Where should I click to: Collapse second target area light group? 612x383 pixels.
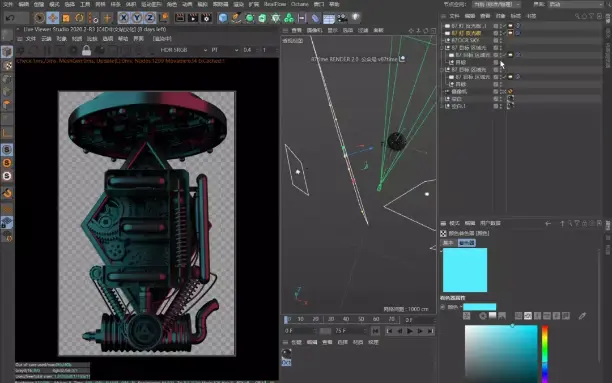pos(443,69)
